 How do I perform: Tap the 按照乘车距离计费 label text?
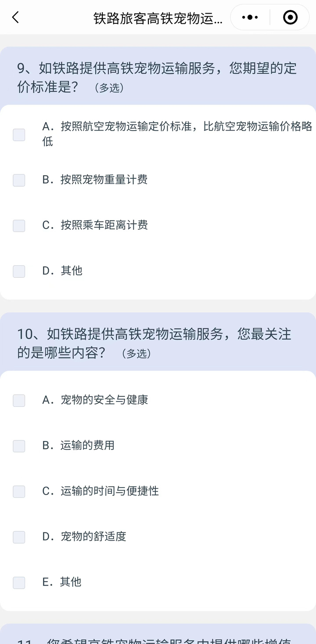coord(104,225)
